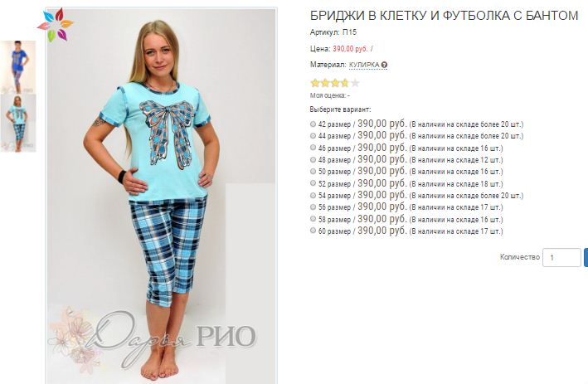The image size is (588, 384).
Task: Rate product with the first star
Action: 315,83
